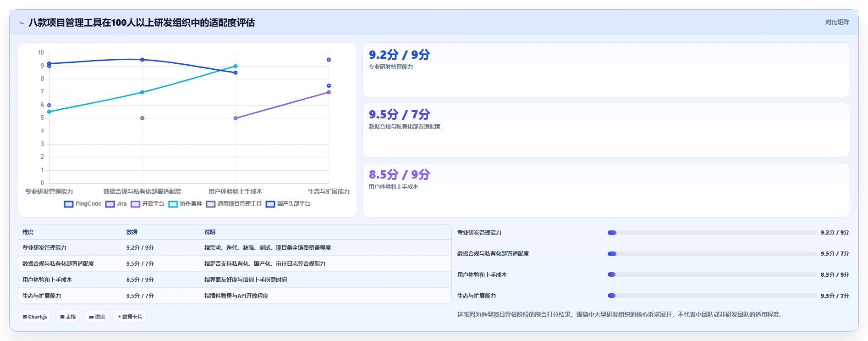868x341 pixels.
Task: Click the 9.5分 / 7分 数据合规 data card
Action: coord(606,129)
